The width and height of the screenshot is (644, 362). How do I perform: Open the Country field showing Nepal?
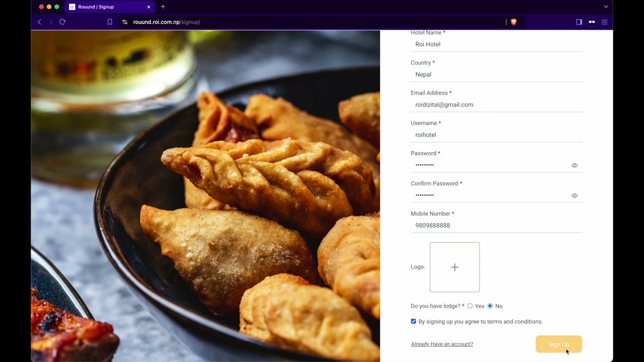pos(496,74)
